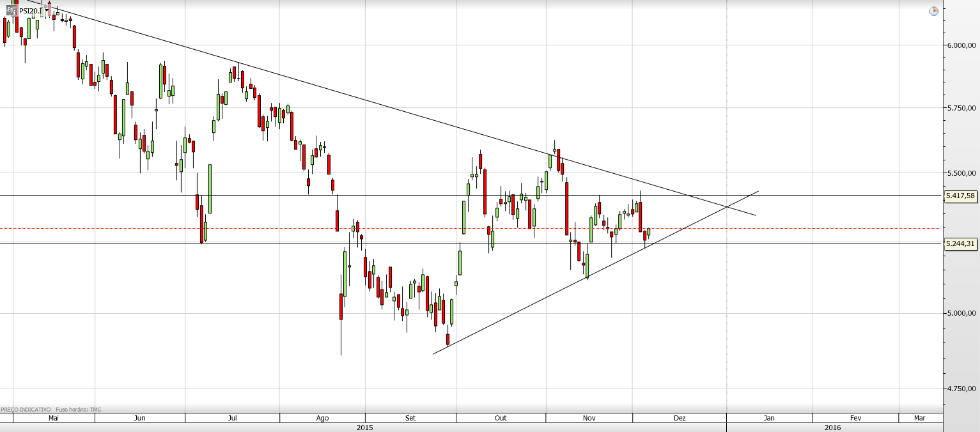The height and width of the screenshot is (432, 980).
Task: Click the PSI20.I ticker label
Action: point(31,11)
